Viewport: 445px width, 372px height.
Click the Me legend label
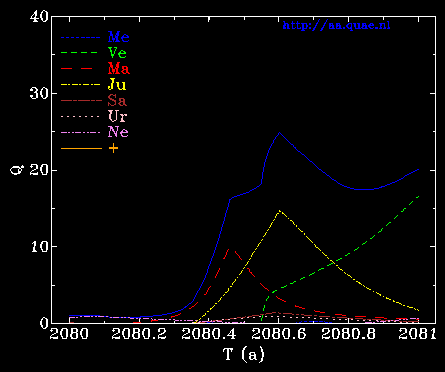[x=118, y=37]
